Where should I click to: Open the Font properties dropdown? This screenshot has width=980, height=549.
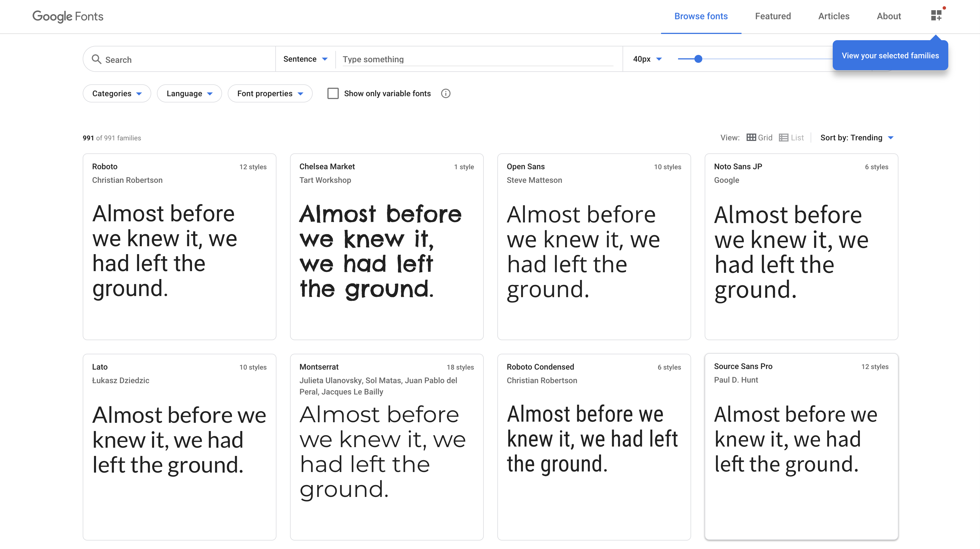[270, 93]
